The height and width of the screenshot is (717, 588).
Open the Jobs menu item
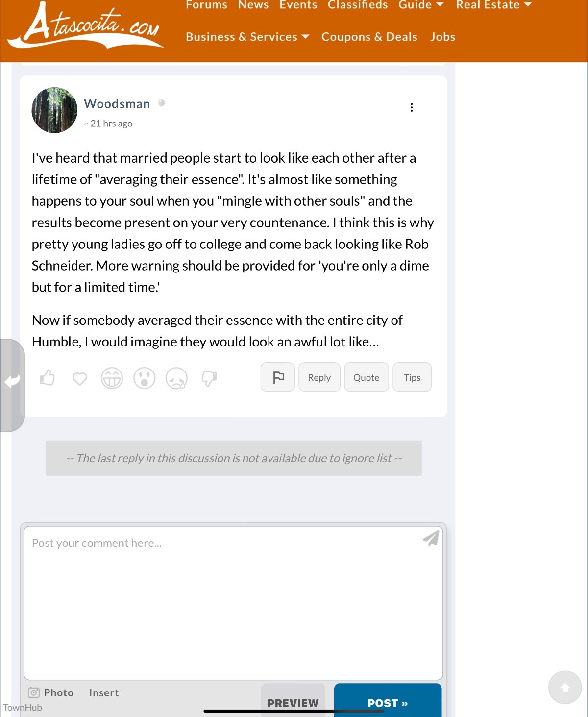tap(442, 37)
